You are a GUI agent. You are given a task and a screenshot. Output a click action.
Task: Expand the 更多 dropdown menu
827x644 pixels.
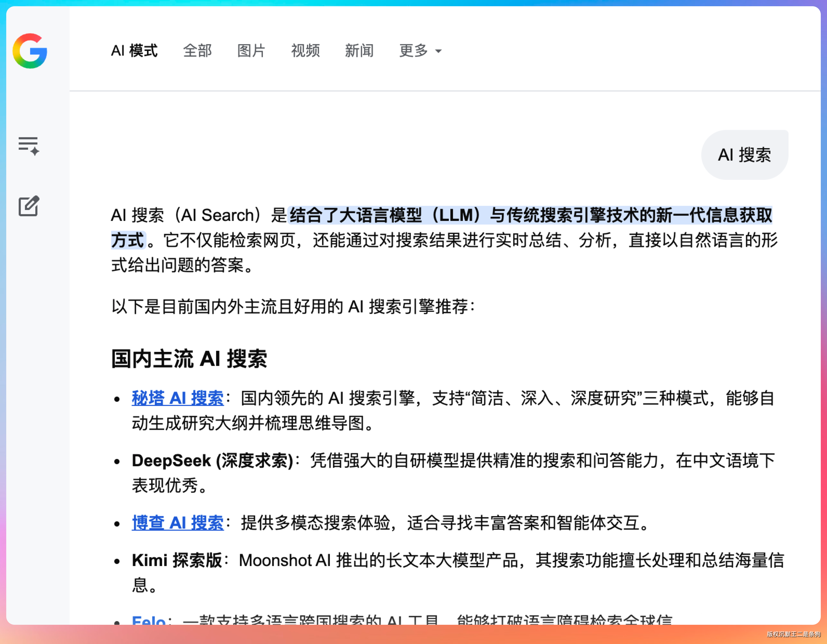pos(413,51)
